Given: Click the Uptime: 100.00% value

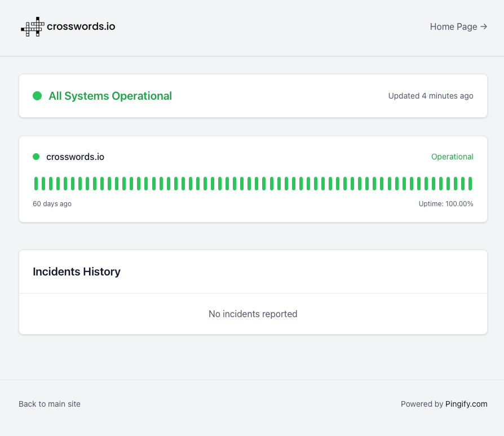Looking at the screenshot, I should (446, 203).
